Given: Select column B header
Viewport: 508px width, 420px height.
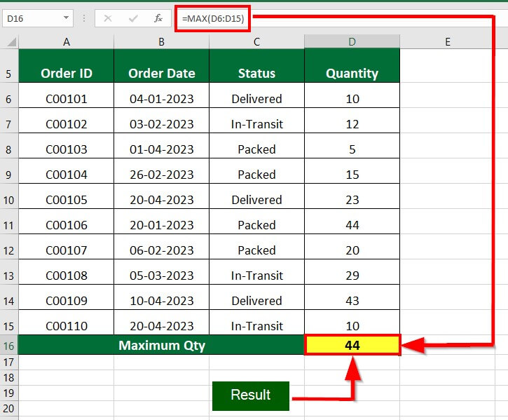Looking at the screenshot, I should (161, 42).
